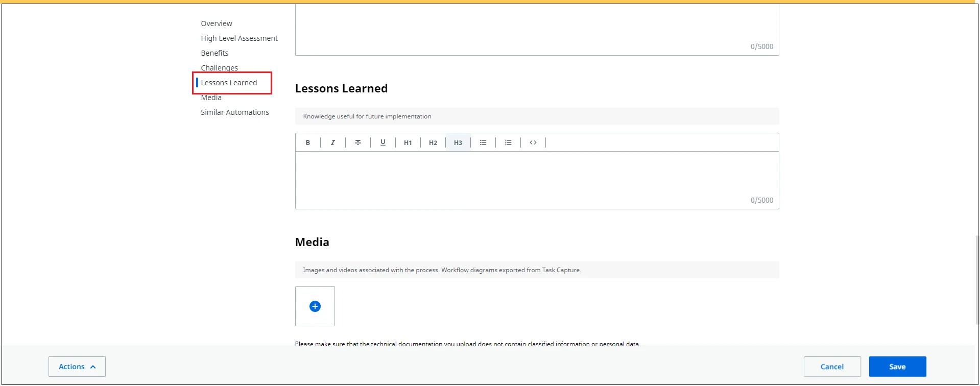Open Similar Automations section

(x=235, y=112)
